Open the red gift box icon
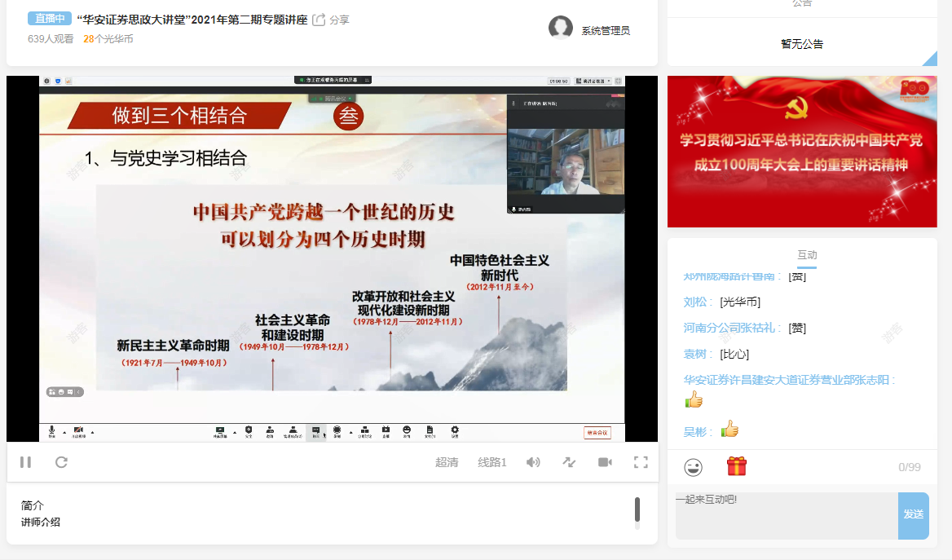The height and width of the screenshot is (560, 952). 737,466
